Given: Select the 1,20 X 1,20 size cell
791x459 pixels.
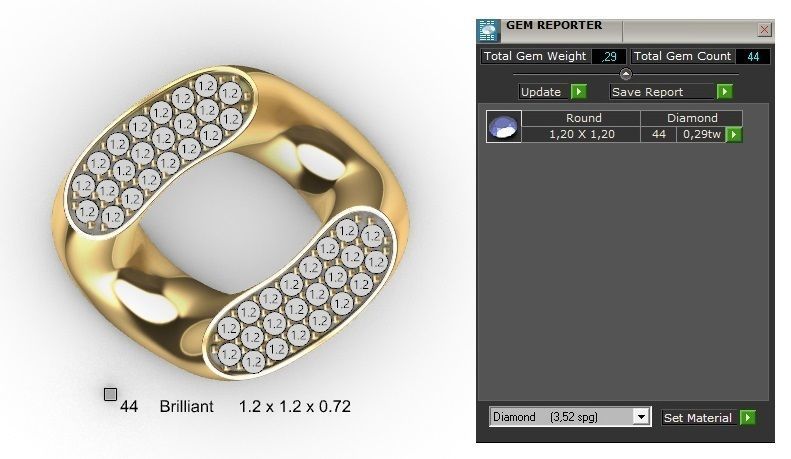Looking at the screenshot, I should click(581, 134).
